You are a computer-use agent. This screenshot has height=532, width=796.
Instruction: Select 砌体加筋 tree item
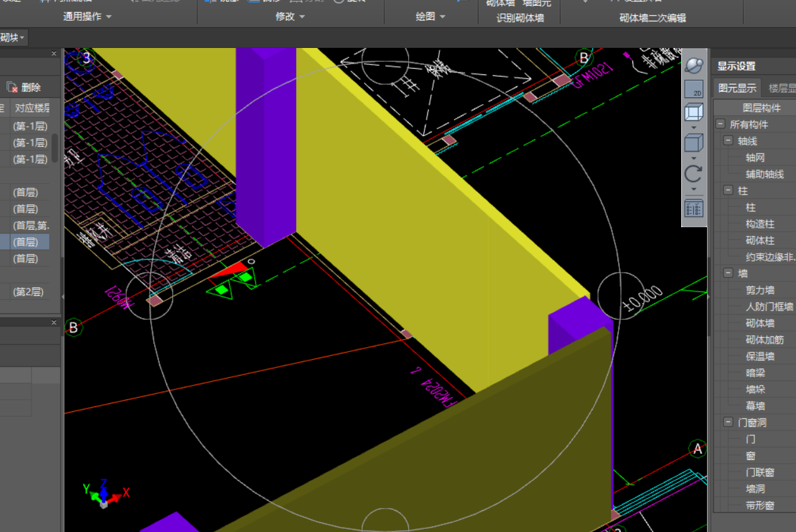pos(765,340)
